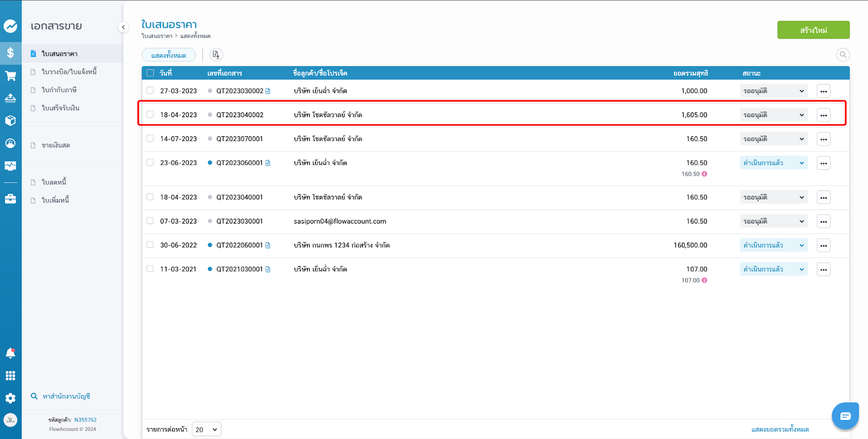Open status dropdown for QT2023030002
The image size is (868, 439).
(x=773, y=91)
